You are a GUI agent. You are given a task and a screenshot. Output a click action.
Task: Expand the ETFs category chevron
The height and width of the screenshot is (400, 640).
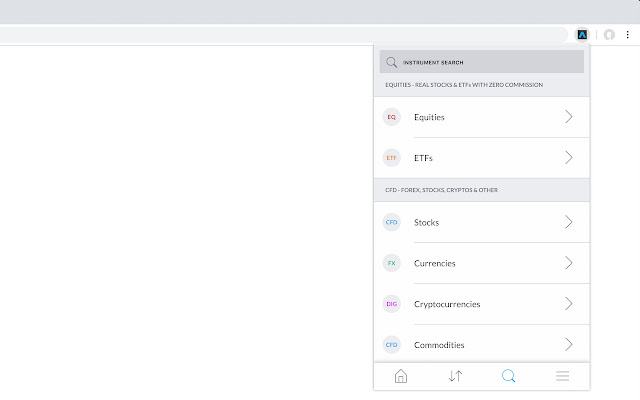pyautogui.click(x=568, y=158)
